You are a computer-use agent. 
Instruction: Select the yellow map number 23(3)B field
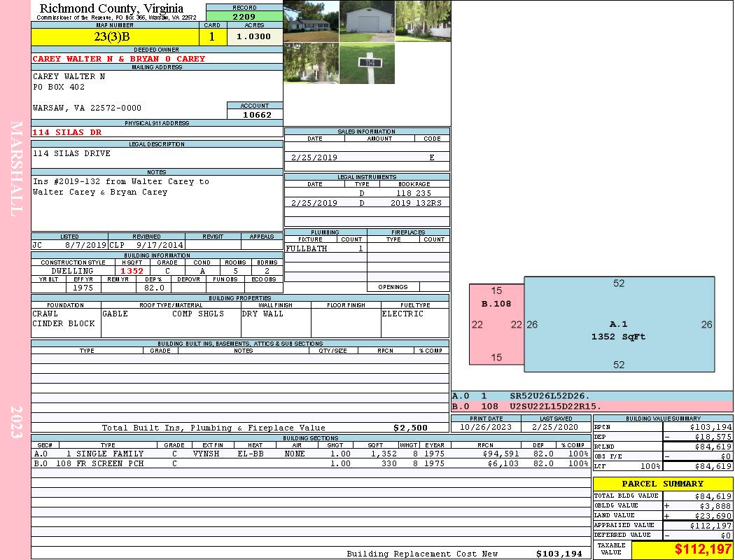tap(115, 37)
